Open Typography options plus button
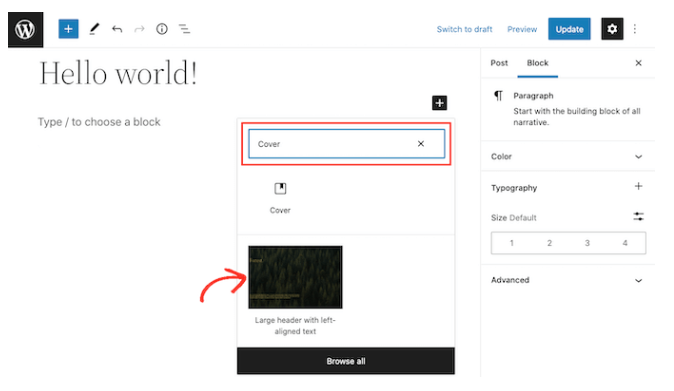674x391 pixels. 638,186
